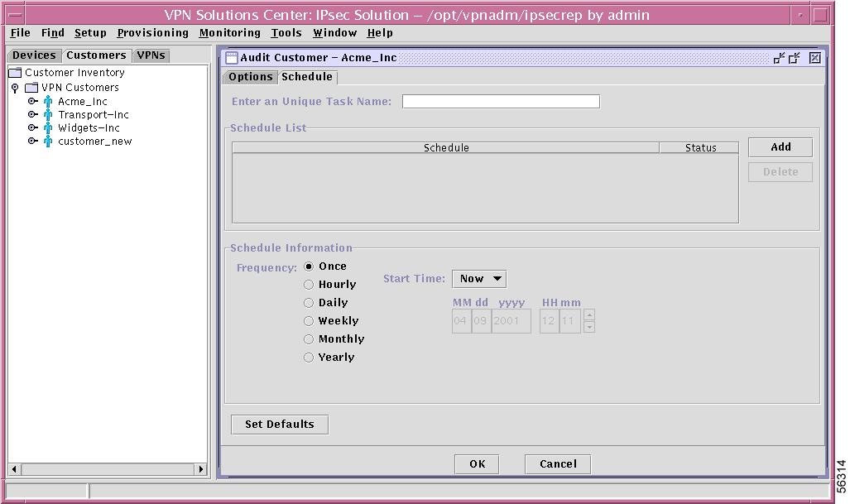Switch to the Customers tab
850x504 pixels.
click(96, 55)
